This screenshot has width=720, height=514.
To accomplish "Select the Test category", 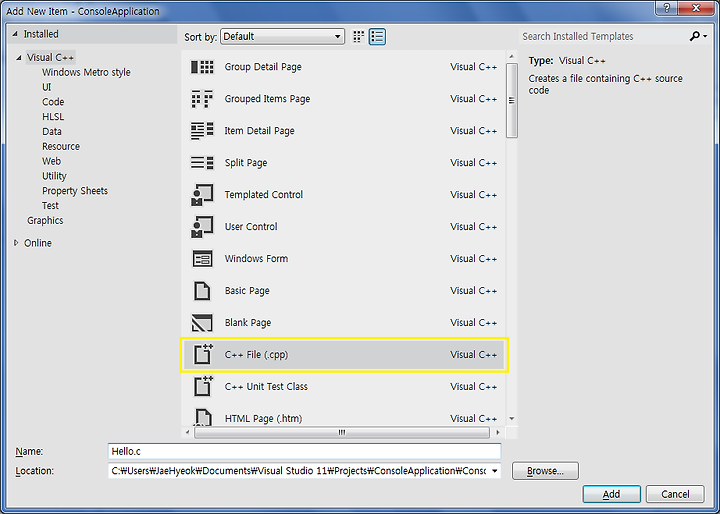I will point(51,206).
